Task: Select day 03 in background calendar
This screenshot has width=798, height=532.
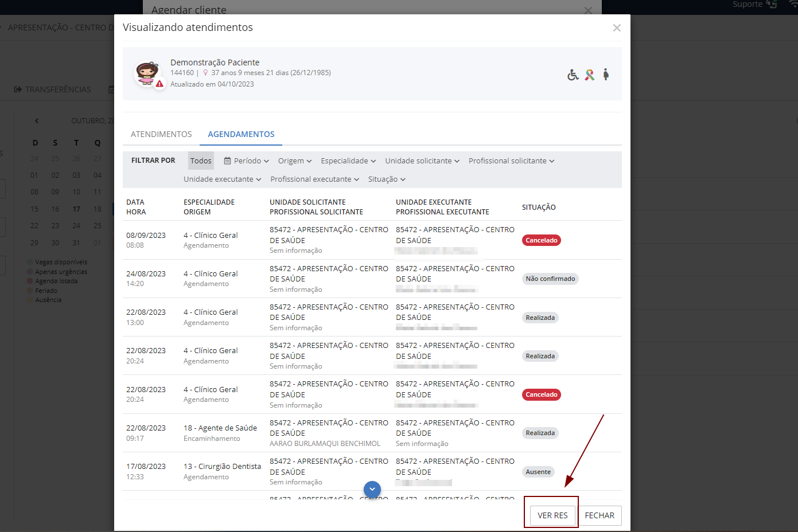Action: pyautogui.click(x=76, y=175)
